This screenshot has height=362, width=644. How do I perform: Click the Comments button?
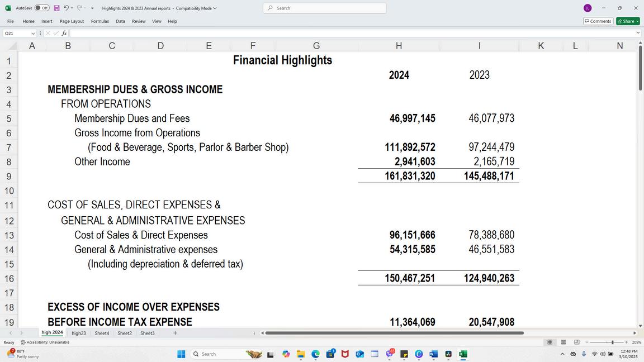(x=598, y=21)
